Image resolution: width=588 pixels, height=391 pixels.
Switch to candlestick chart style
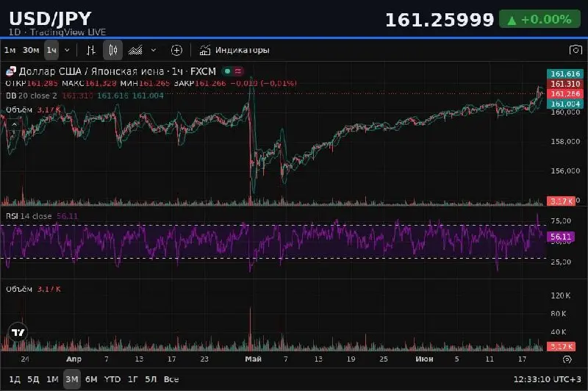[x=113, y=50]
